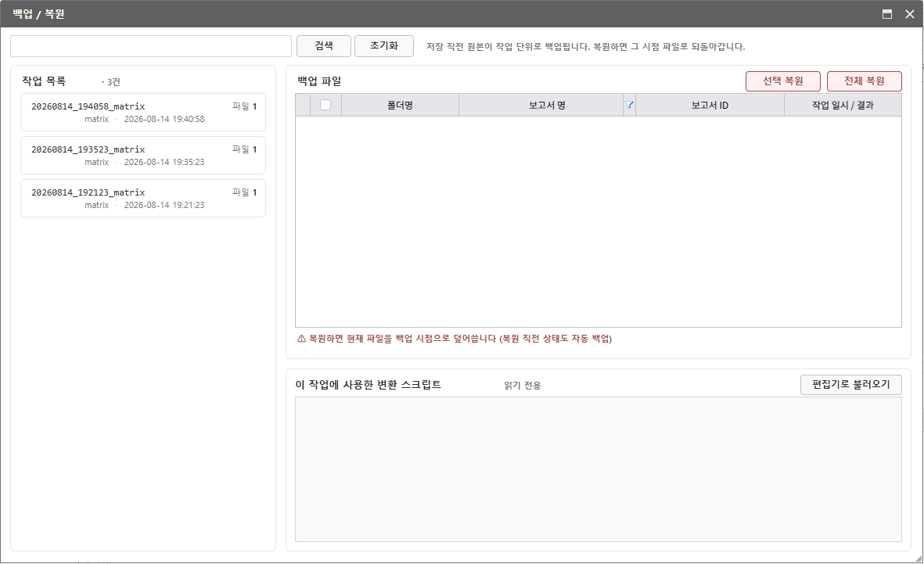Click the 초기화 button
Viewport: 924px width, 564px height.
[384, 46]
